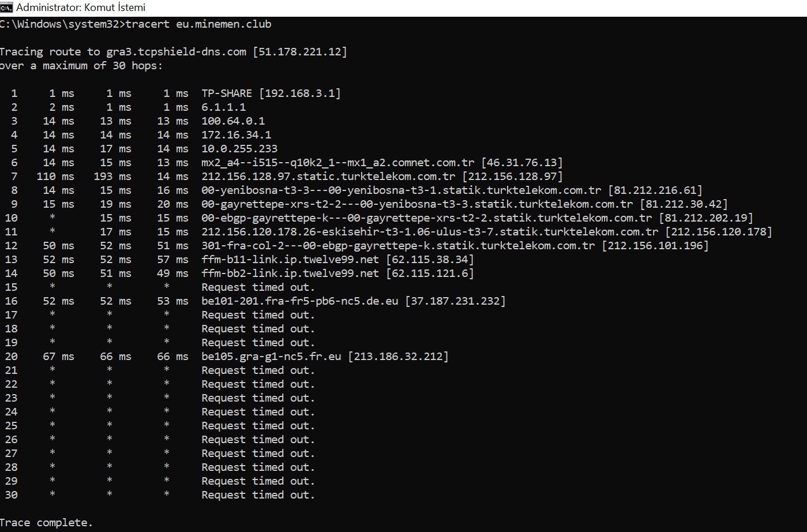This screenshot has width=807, height=532.
Task: Click the ffm-bb2-link.ip.twelve99.net hostname
Action: click(x=290, y=274)
